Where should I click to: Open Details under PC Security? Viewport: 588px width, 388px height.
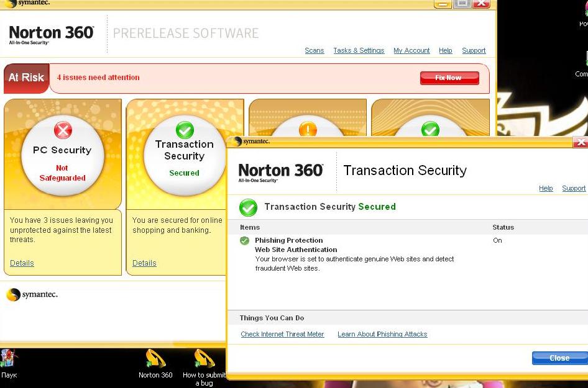(22, 263)
